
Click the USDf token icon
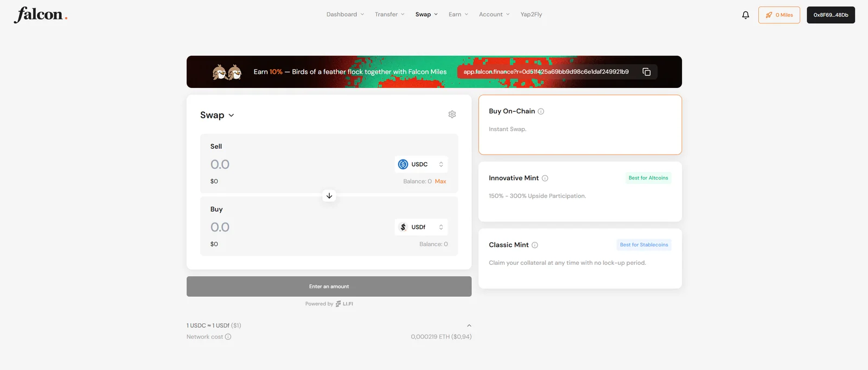pyautogui.click(x=403, y=227)
